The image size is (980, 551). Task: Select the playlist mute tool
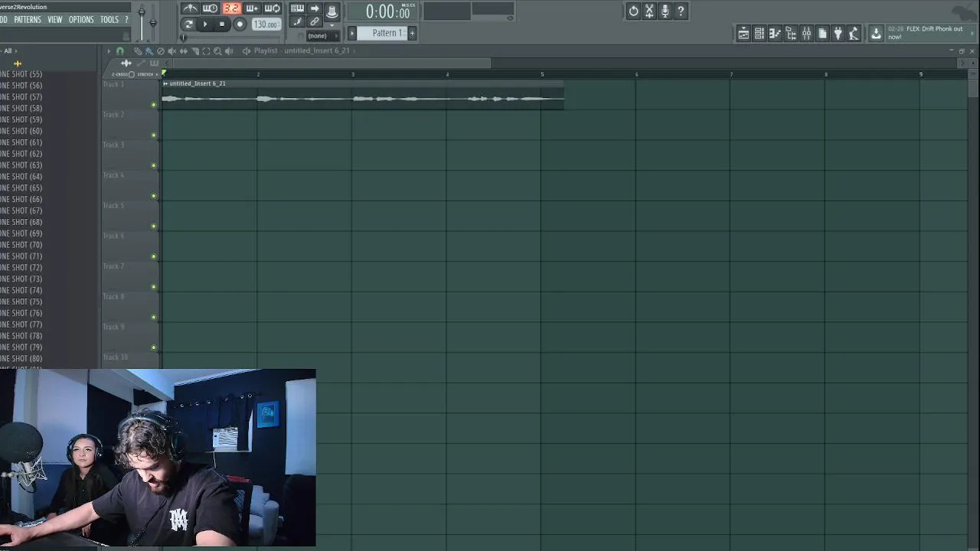171,51
